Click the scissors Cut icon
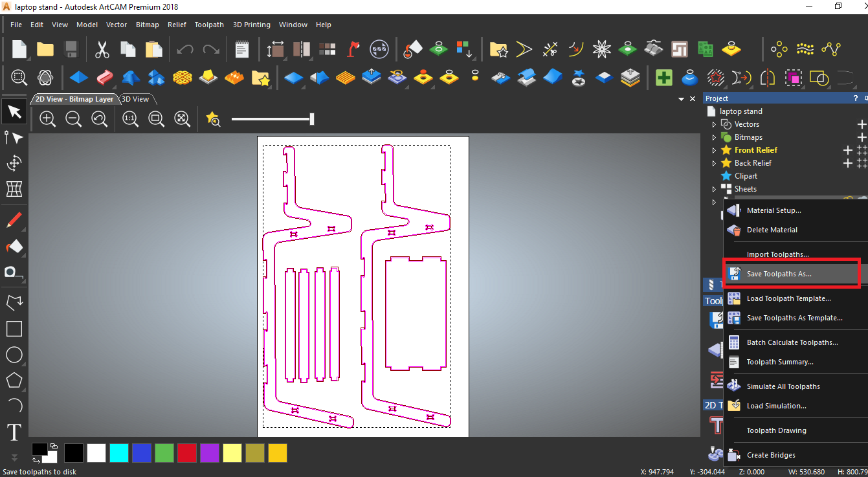868x477 pixels. tap(102, 49)
